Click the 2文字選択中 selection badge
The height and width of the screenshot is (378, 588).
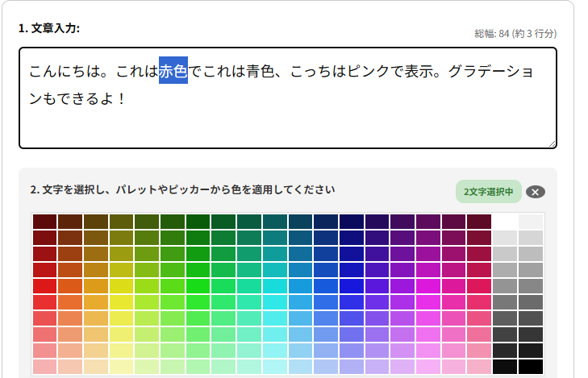(488, 192)
